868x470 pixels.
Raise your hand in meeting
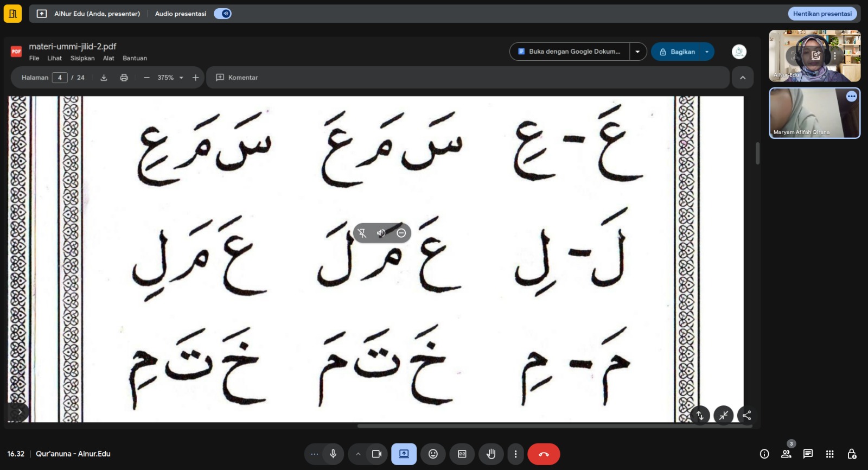[491, 454]
